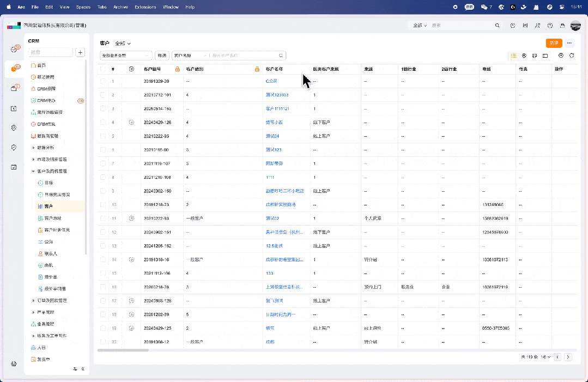Collapse the sidebar using bottom arrow icon

coord(83,369)
